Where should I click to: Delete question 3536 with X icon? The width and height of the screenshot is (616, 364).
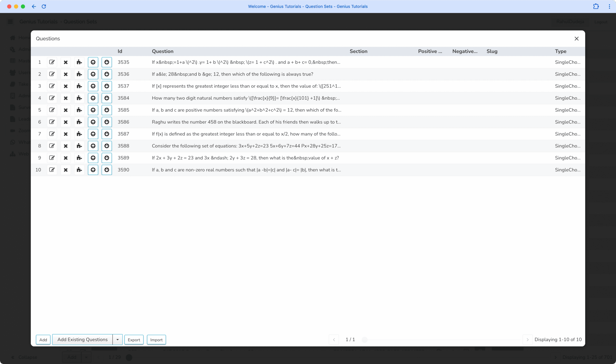point(66,74)
